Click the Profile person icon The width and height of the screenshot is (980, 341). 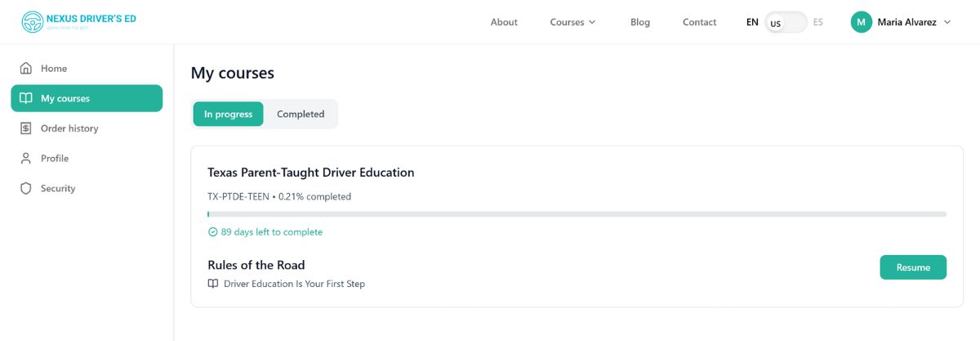pyautogui.click(x=26, y=158)
